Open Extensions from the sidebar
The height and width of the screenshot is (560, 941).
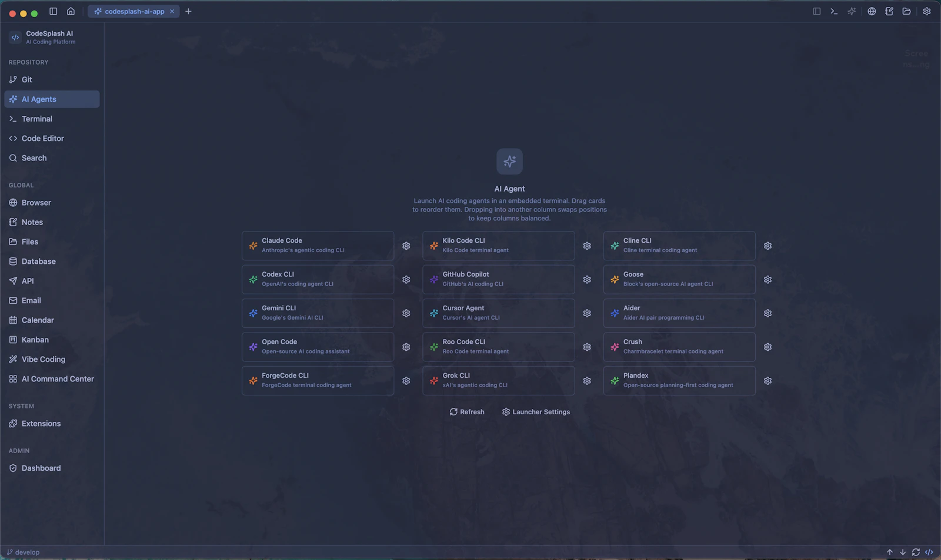click(52, 424)
